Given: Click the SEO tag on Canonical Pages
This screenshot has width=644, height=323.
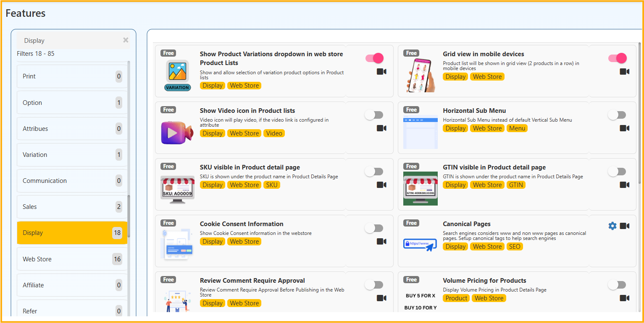Looking at the screenshot, I should pos(515,247).
